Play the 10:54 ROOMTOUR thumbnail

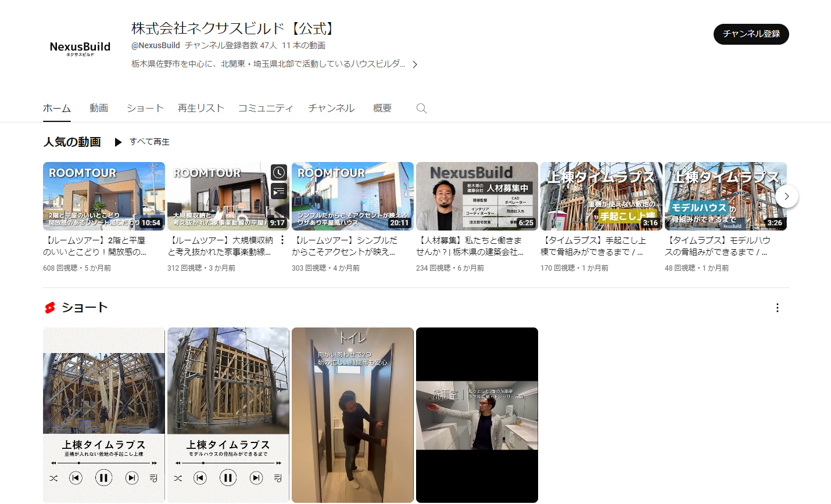click(x=104, y=196)
